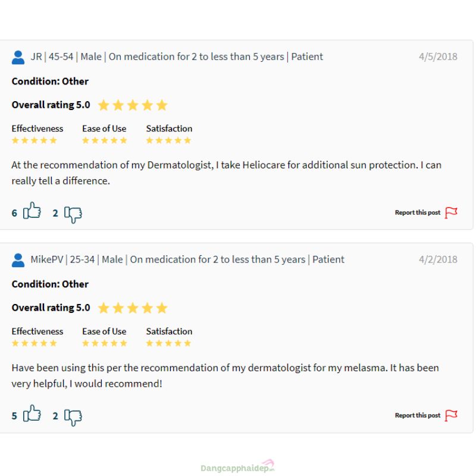Click MikePV's overall rating stars
The width and height of the screenshot is (476, 476).
[133, 308]
